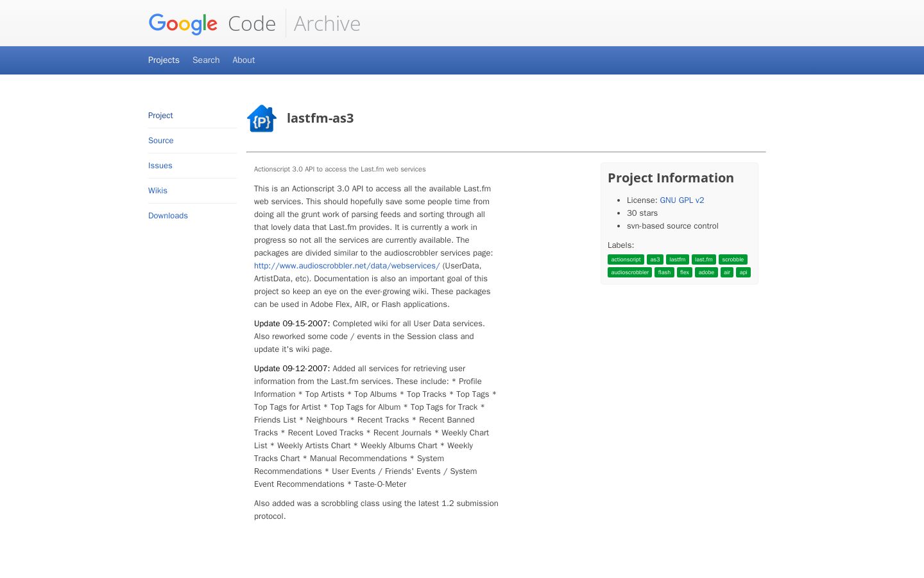This screenshot has width=924, height=578.
Task: Select the Project sidebar tab
Action: 160,116
